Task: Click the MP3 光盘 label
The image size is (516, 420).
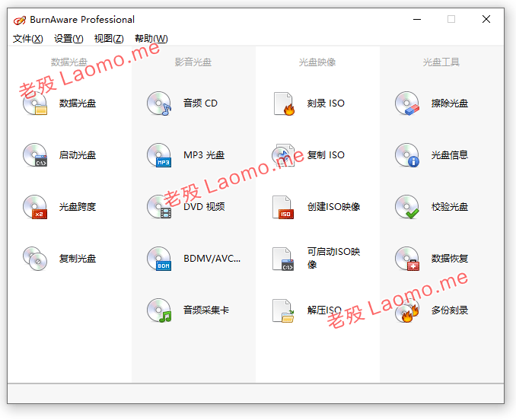Action: coord(204,155)
